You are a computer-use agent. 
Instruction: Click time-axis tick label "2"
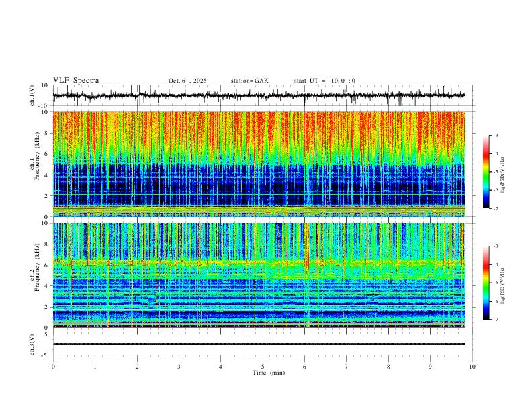(137, 367)
